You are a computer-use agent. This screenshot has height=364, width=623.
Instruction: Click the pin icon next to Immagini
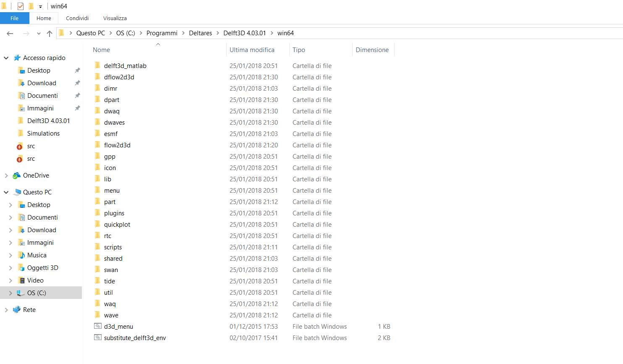[77, 108]
